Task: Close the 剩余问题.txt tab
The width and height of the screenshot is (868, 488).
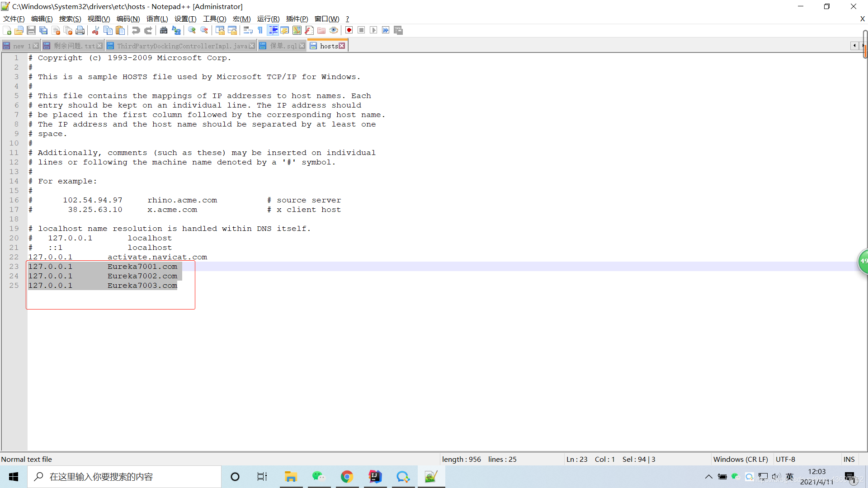Action: coord(99,46)
